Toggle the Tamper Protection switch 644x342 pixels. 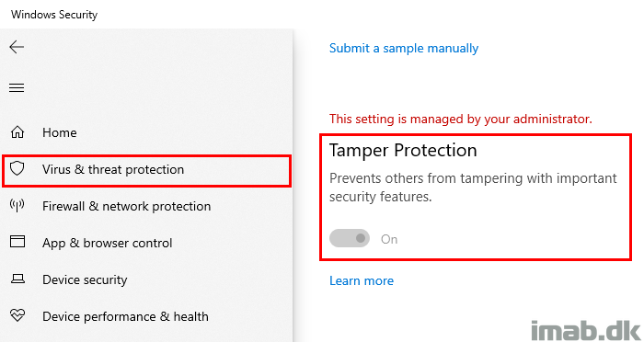click(350, 238)
